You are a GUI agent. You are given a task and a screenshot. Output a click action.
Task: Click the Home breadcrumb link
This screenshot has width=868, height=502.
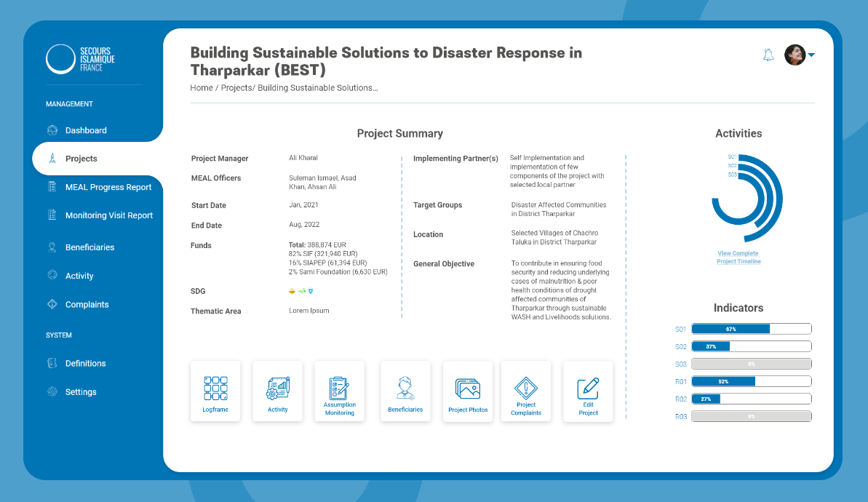tap(202, 88)
